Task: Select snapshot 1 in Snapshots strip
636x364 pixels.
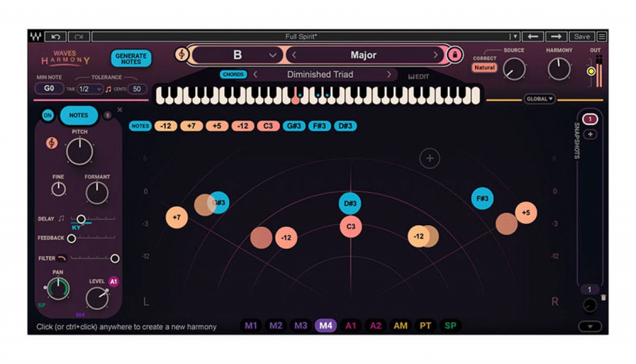Action: [590, 119]
